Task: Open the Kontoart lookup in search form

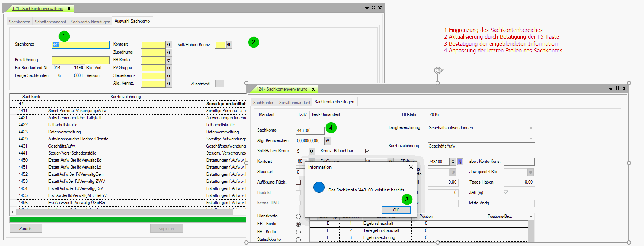Action: pos(169,45)
